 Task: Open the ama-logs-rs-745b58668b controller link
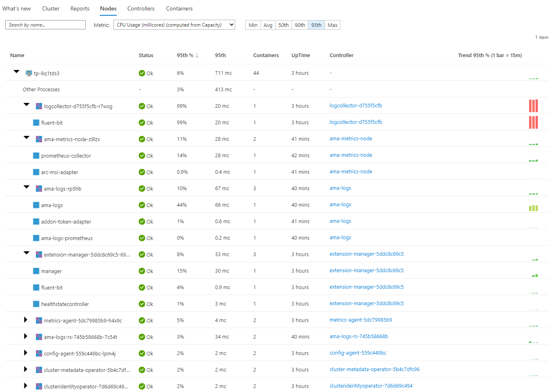pyautogui.click(x=359, y=336)
